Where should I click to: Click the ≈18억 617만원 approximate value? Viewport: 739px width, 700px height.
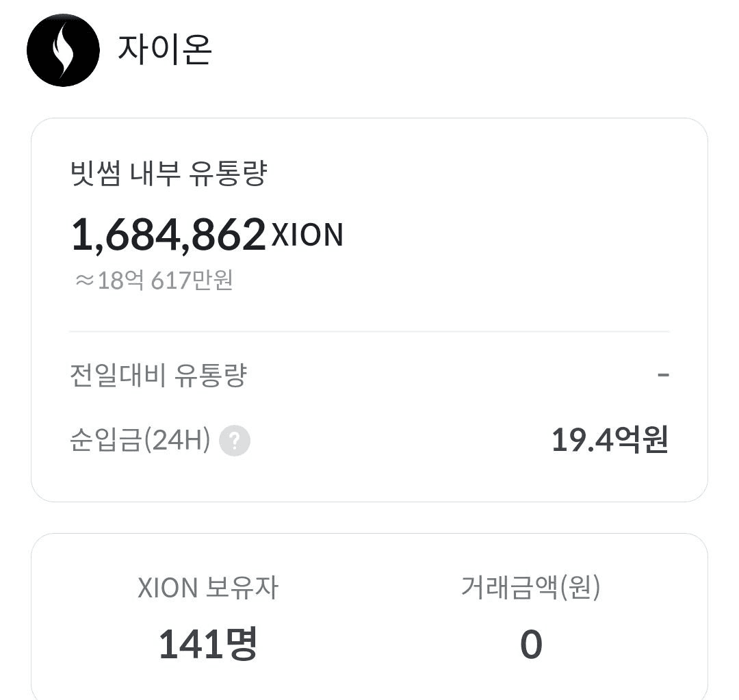point(155,280)
